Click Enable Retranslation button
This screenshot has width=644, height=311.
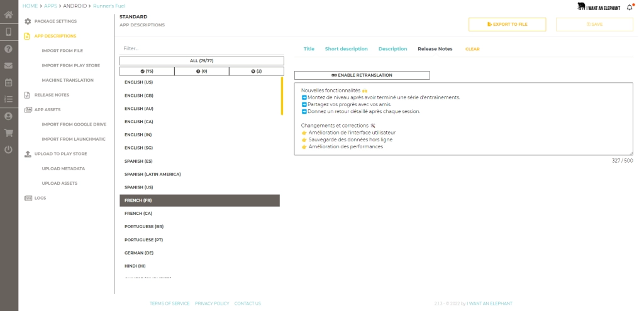pyautogui.click(x=362, y=75)
